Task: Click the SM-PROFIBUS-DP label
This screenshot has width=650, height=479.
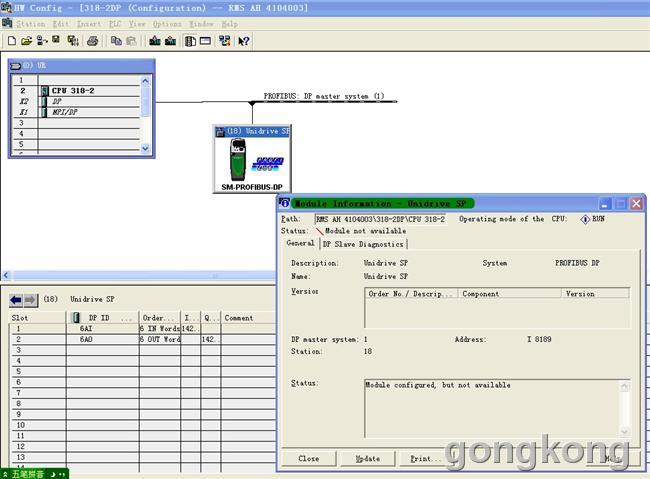Action: 252,187
